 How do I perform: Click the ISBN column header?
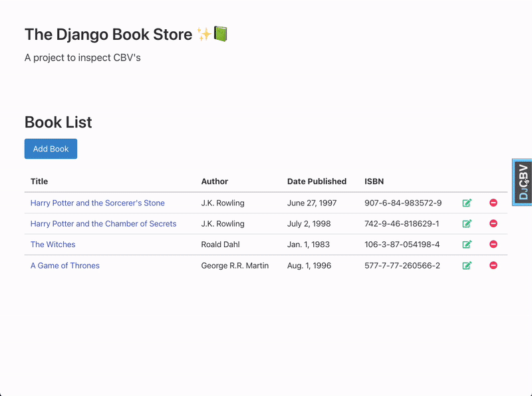[x=374, y=181]
